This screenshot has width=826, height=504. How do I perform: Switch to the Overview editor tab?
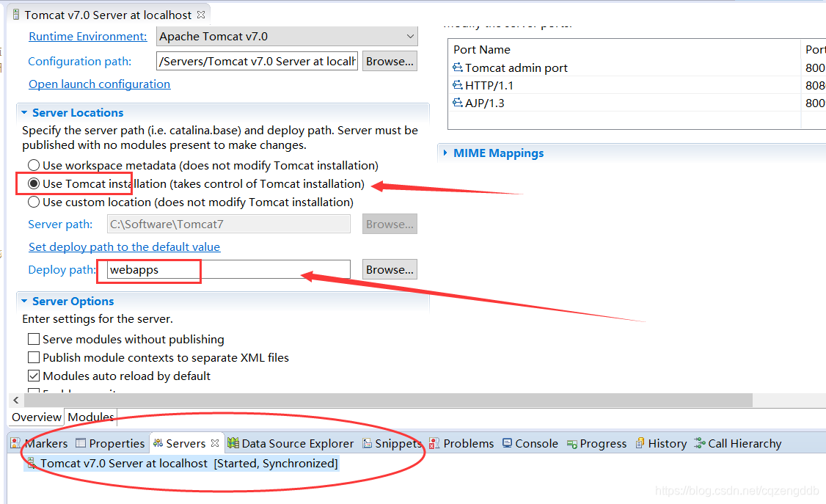(37, 417)
